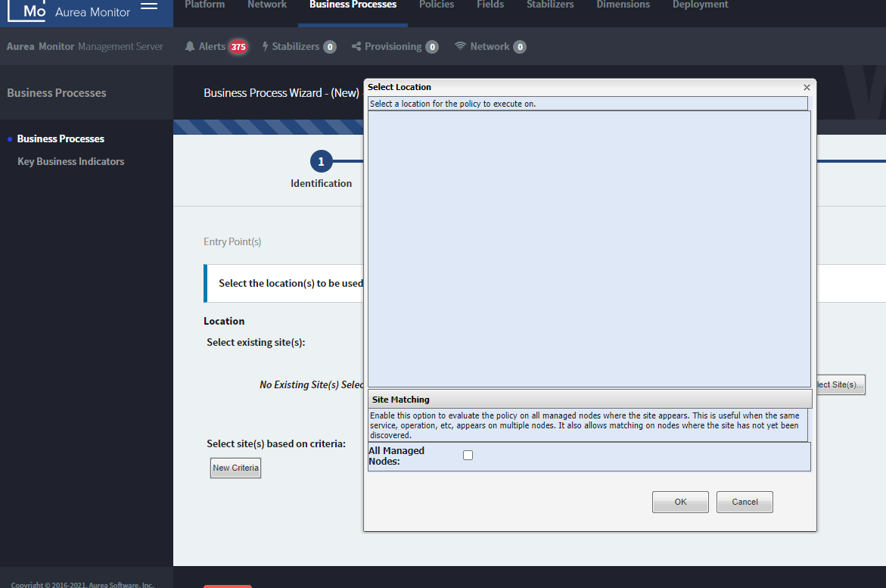Click the Select Location dialog title
The width and height of the screenshot is (886, 588).
(x=399, y=87)
